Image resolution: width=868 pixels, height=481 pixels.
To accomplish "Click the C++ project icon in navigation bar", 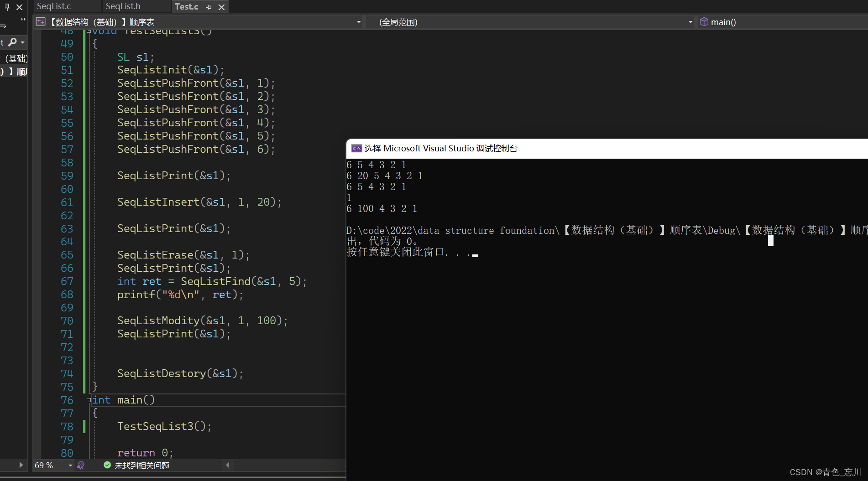I will pos(41,21).
